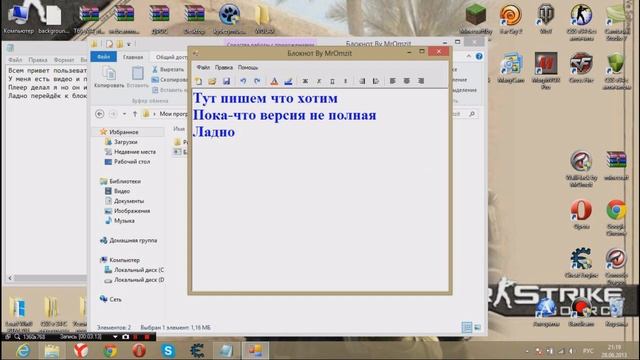The height and width of the screenshot is (360, 640).
Task: Click Копировать button in Explorer ribbon
Action: tap(109, 77)
